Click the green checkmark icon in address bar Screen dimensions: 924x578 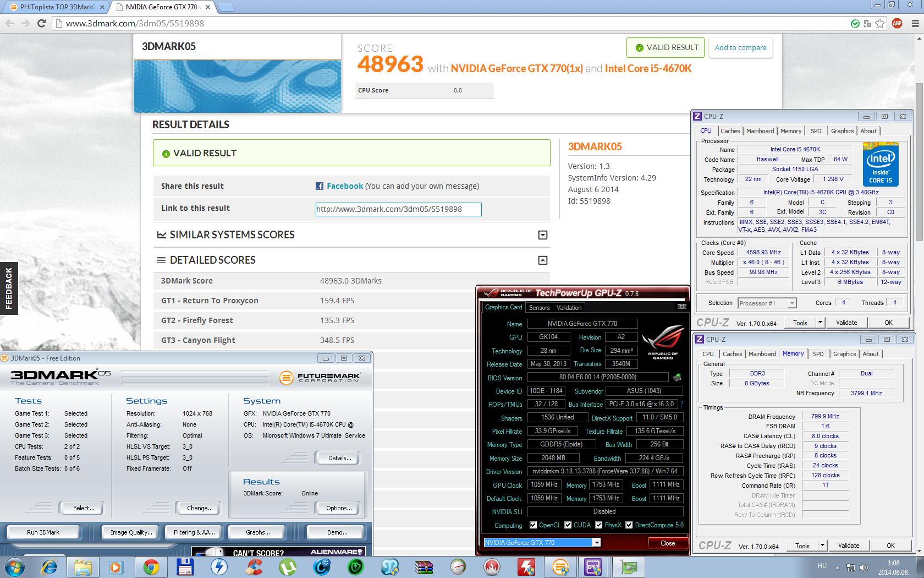pos(855,23)
